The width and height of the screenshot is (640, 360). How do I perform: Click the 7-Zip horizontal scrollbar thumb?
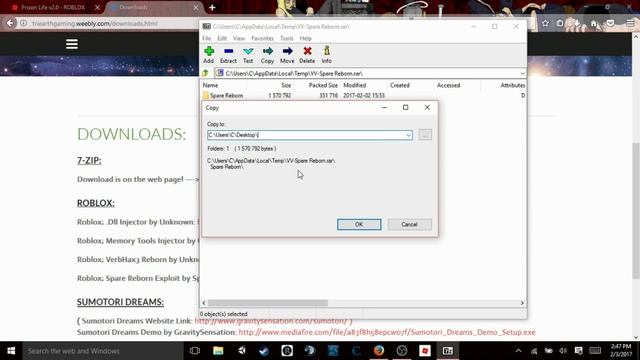point(268,303)
